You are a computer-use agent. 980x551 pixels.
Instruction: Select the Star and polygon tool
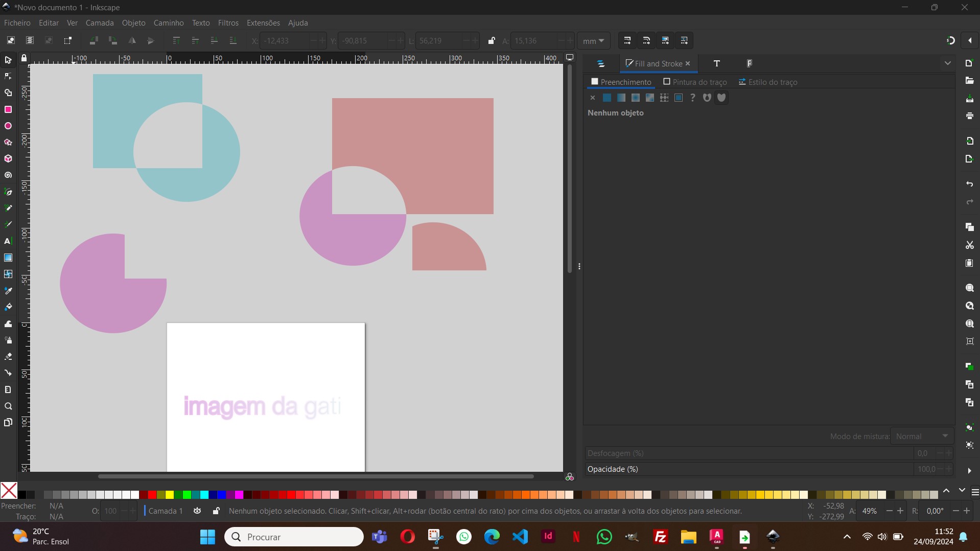pyautogui.click(x=8, y=142)
